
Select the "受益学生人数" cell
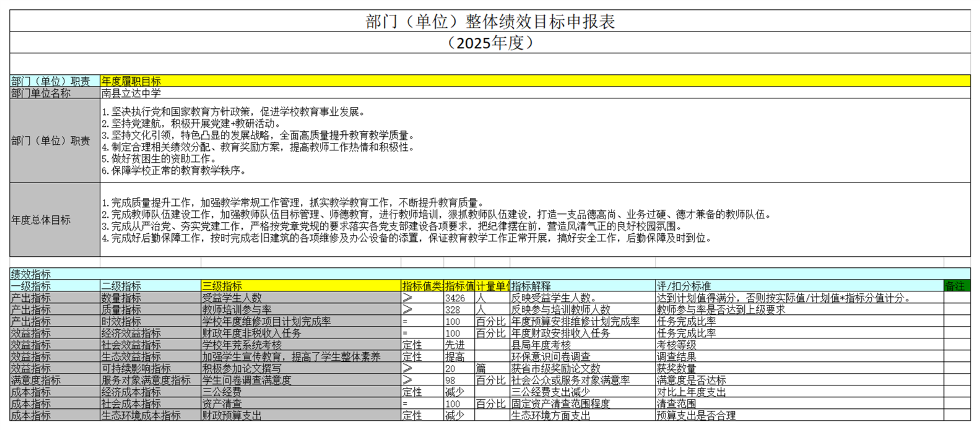301,298
